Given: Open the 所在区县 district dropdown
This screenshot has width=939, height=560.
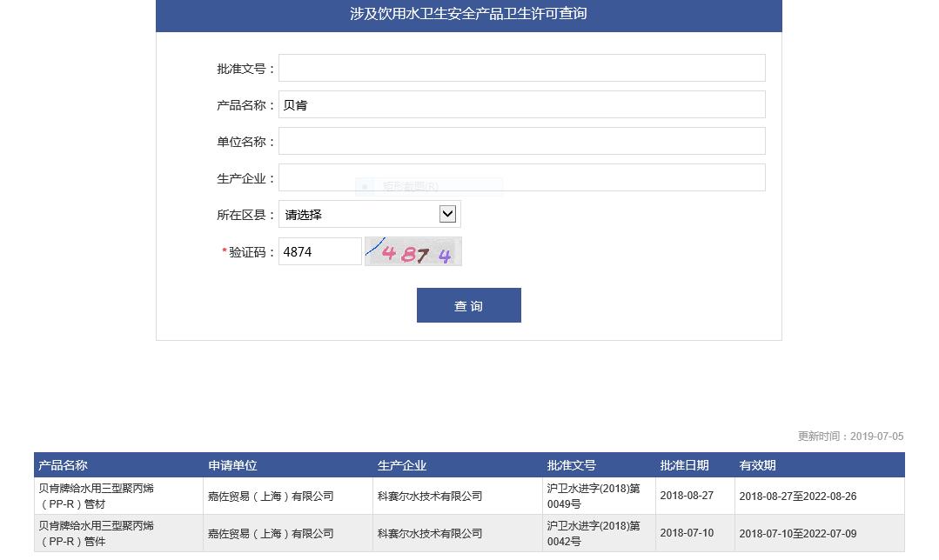Looking at the screenshot, I should coord(368,214).
